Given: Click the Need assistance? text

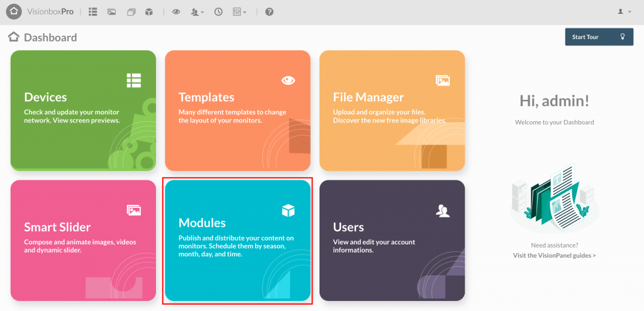Looking at the screenshot, I should coord(555,245).
